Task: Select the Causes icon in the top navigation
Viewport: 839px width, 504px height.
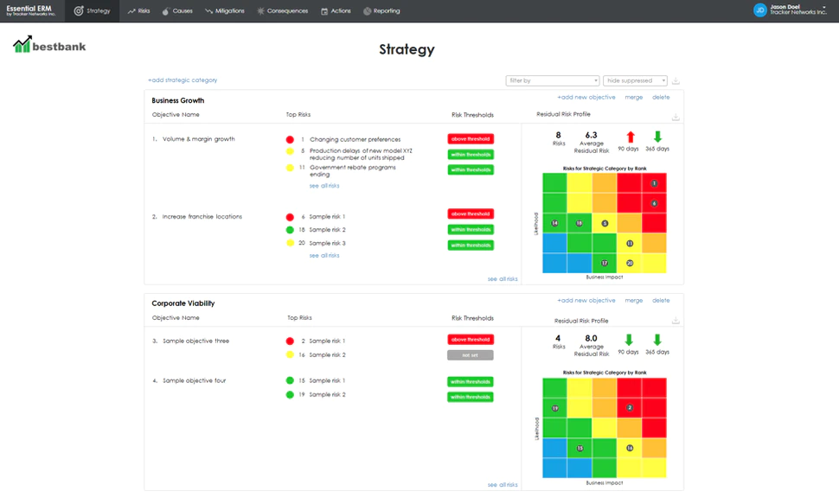Action: pyautogui.click(x=178, y=11)
